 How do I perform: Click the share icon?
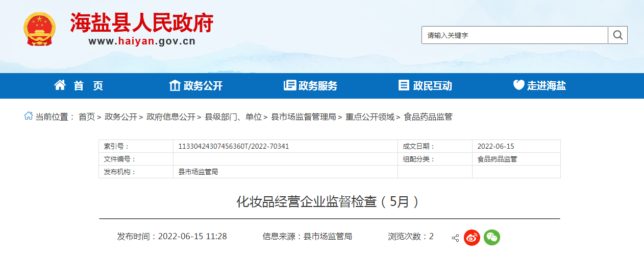click(x=455, y=238)
